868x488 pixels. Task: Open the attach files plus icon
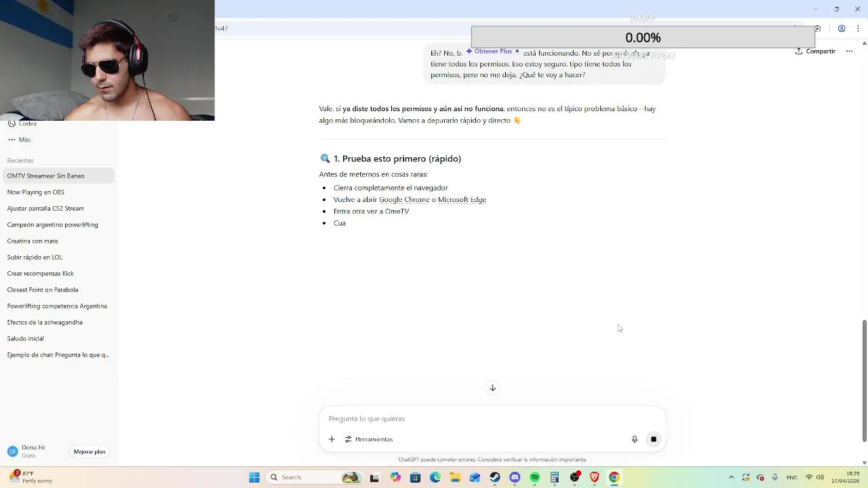[x=332, y=439]
